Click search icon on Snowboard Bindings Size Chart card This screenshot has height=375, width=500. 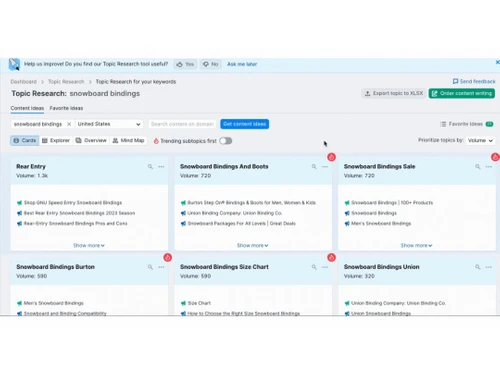(314, 267)
